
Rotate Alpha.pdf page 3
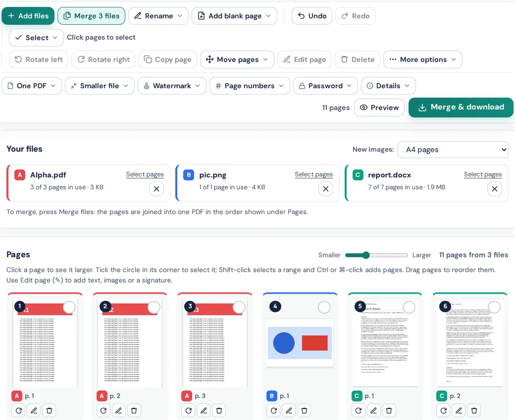[x=189, y=410]
